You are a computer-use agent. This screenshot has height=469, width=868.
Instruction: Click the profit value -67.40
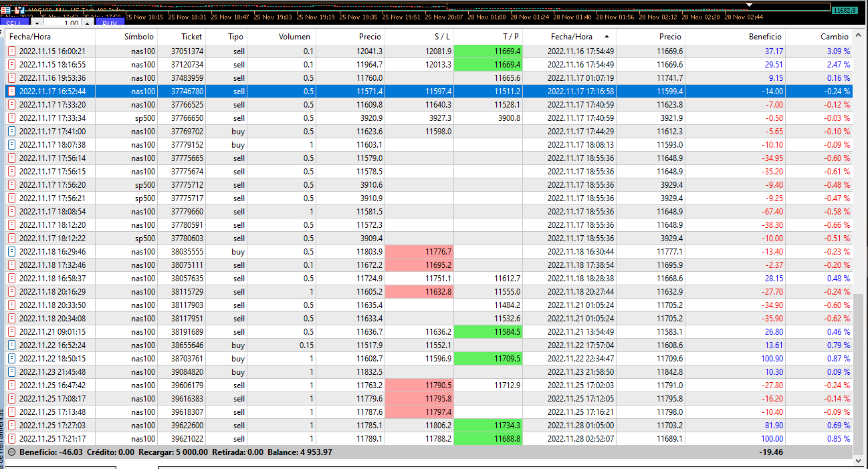772,211
